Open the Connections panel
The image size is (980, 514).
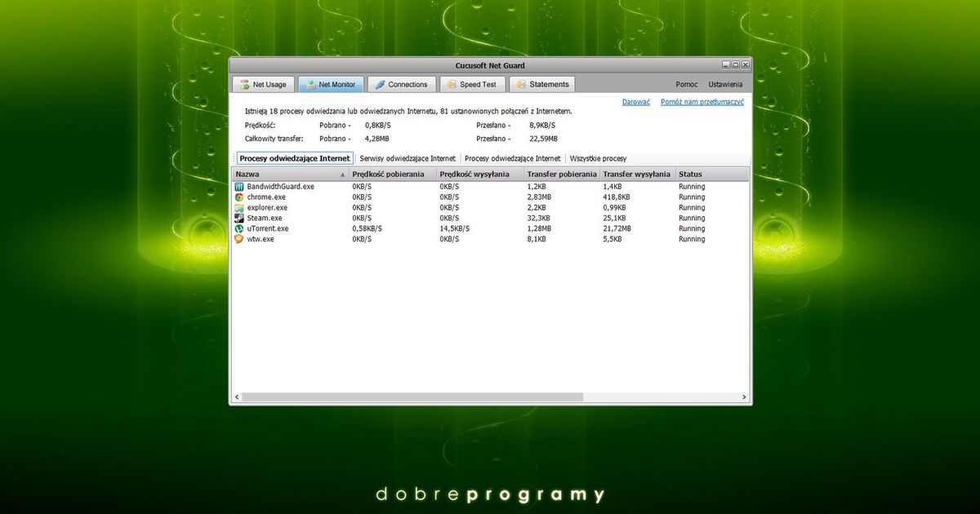[x=402, y=84]
